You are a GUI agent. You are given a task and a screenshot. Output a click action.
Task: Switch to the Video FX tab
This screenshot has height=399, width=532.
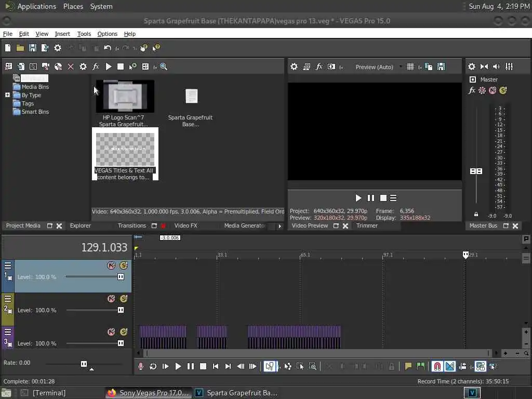(x=185, y=225)
